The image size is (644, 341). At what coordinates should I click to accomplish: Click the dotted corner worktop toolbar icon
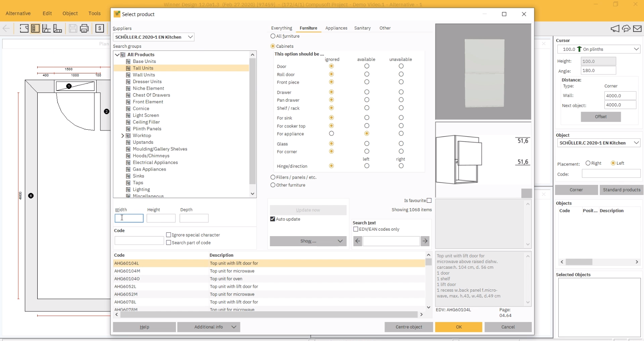click(47, 28)
